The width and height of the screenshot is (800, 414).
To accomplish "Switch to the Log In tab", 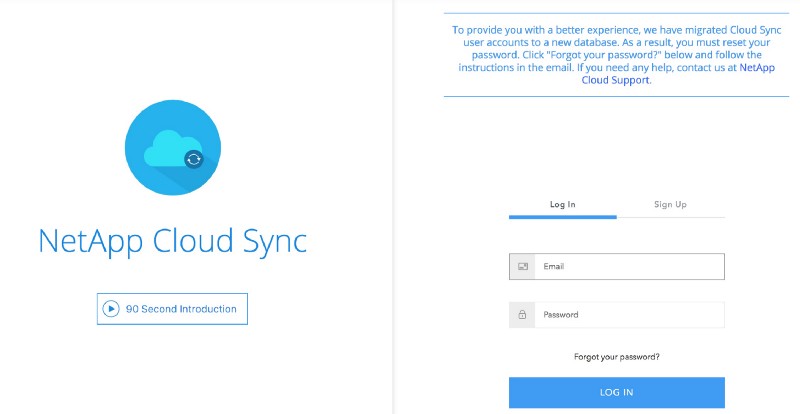I will [x=562, y=204].
